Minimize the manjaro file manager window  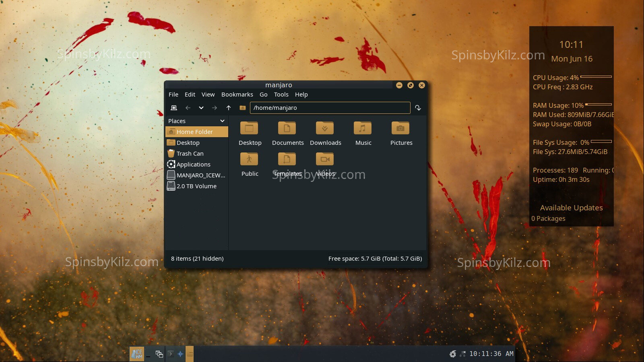(399, 85)
